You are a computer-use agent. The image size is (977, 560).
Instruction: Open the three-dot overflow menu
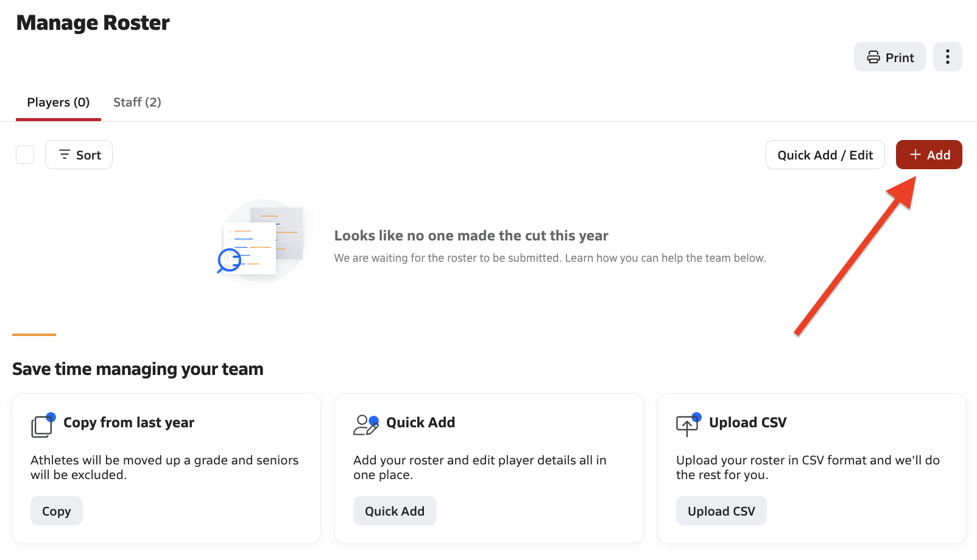pos(947,57)
